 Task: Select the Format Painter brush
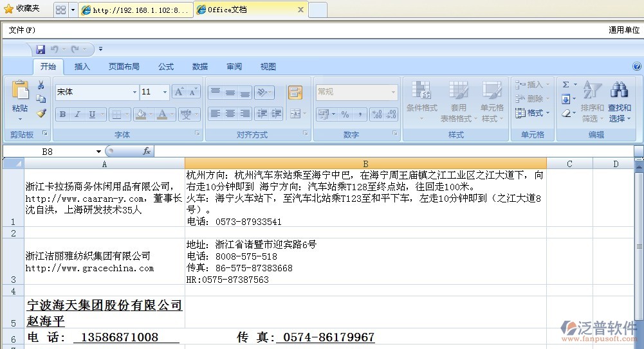tap(41, 112)
